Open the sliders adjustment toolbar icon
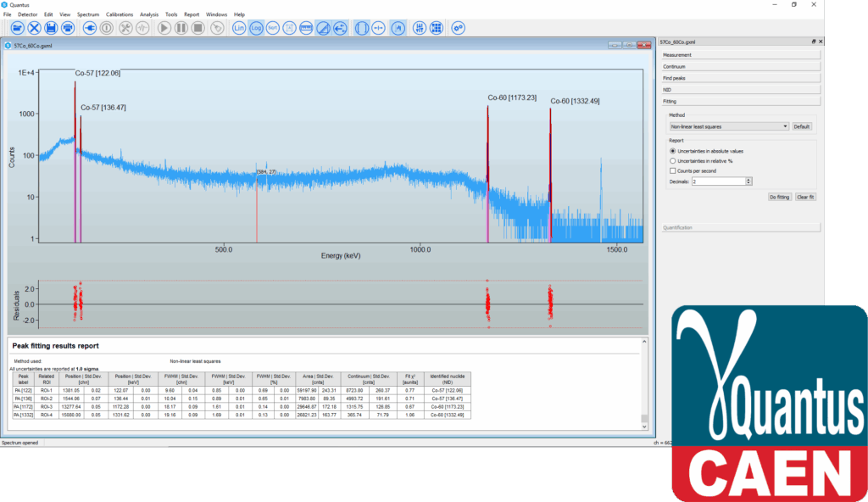The width and height of the screenshot is (868, 502). point(420,28)
